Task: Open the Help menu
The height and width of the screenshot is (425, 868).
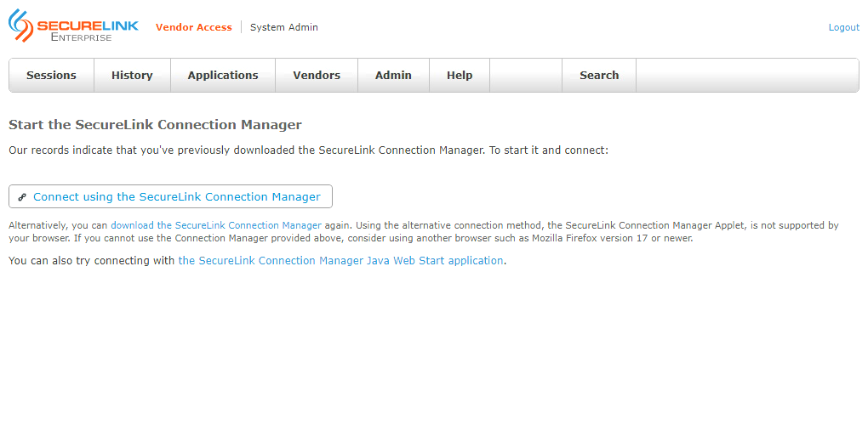Action: [x=460, y=76]
